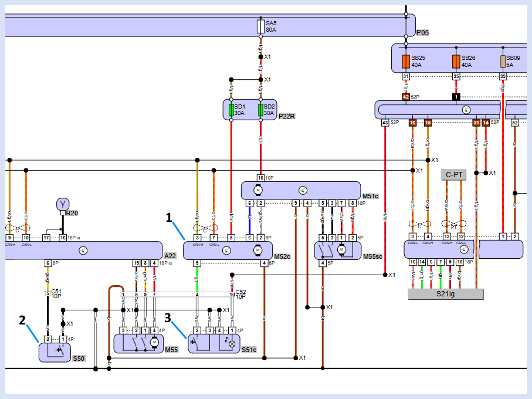This screenshot has width=532, height=399.
Task: Click the SA5 80A fuse symbol
Action: click(x=260, y=26)
